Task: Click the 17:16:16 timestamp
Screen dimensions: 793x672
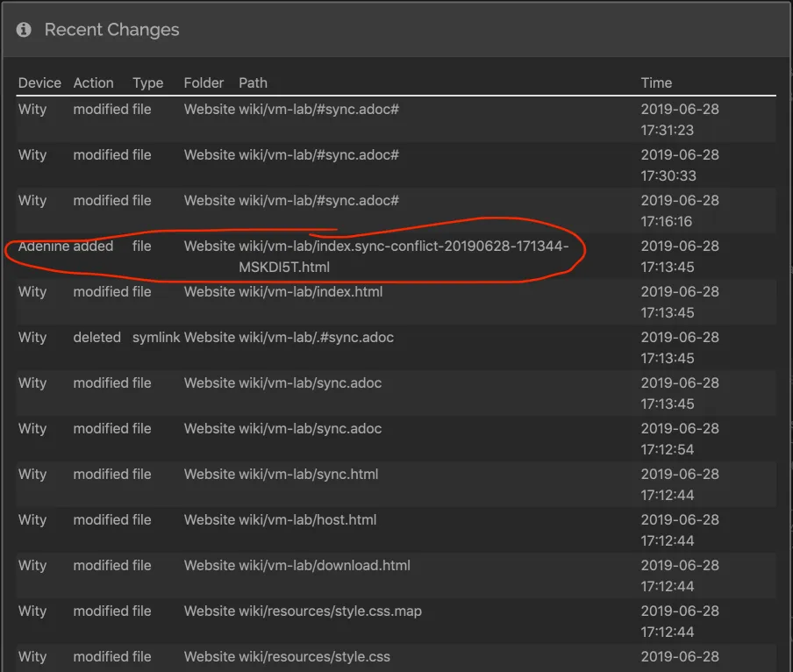Action: click(667, 222)
